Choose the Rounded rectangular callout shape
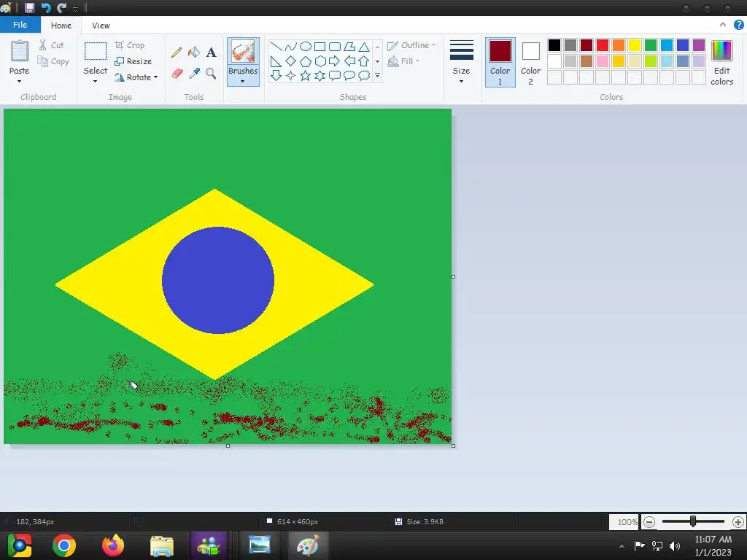The height and width of the screenshot is (560, 747). [x=335, y=75]
